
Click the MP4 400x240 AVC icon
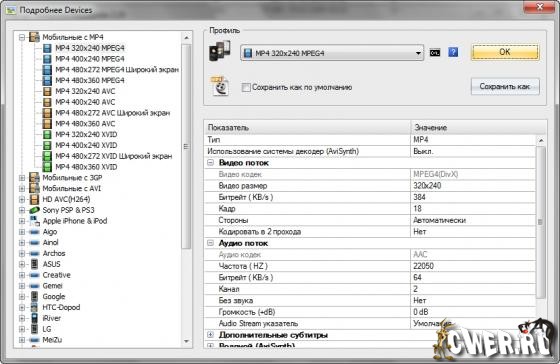pos(47,102)
